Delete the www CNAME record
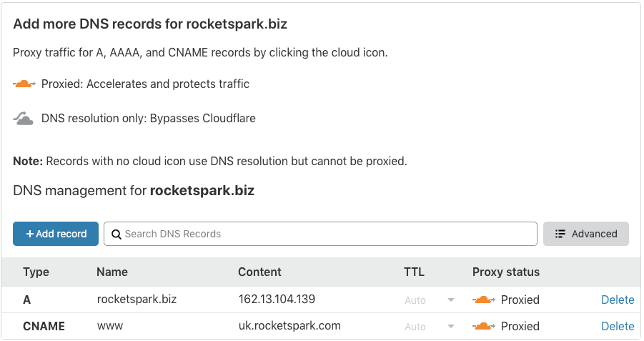644x341 pixels. click(618, 326)
